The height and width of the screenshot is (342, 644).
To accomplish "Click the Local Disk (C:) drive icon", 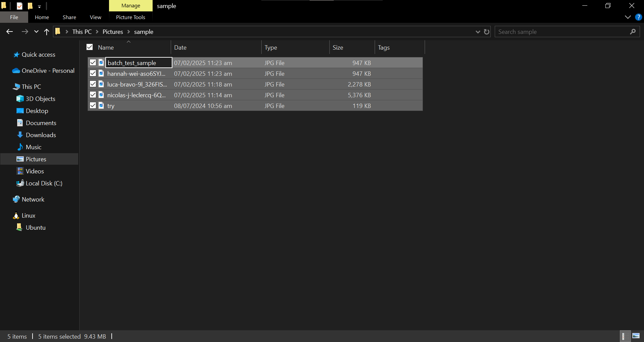I will [x=20, y=183].
